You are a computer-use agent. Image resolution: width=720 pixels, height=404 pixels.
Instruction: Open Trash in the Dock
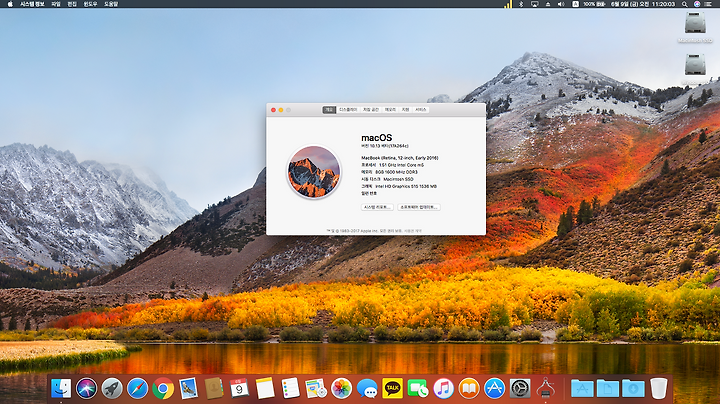coord(658,388)
